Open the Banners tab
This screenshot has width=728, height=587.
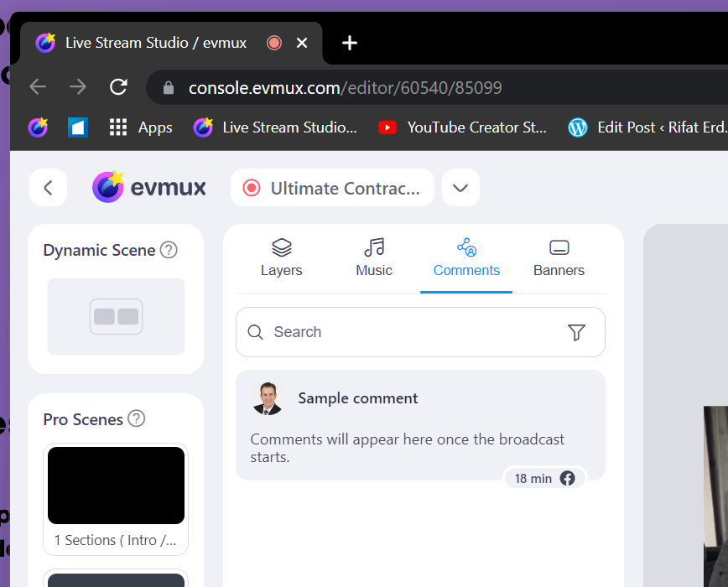[x=559, y=258]
